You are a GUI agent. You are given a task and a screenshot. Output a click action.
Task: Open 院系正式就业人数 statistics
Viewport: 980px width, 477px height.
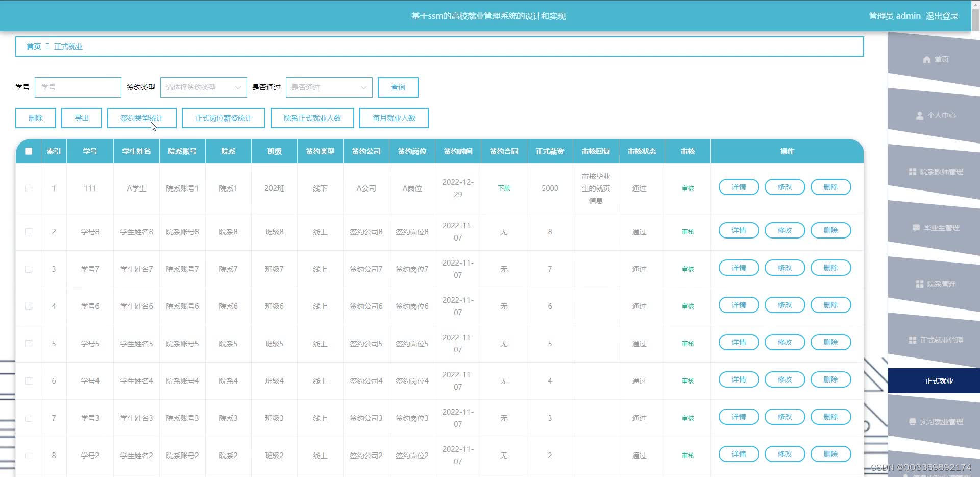[x=312, y=118]
